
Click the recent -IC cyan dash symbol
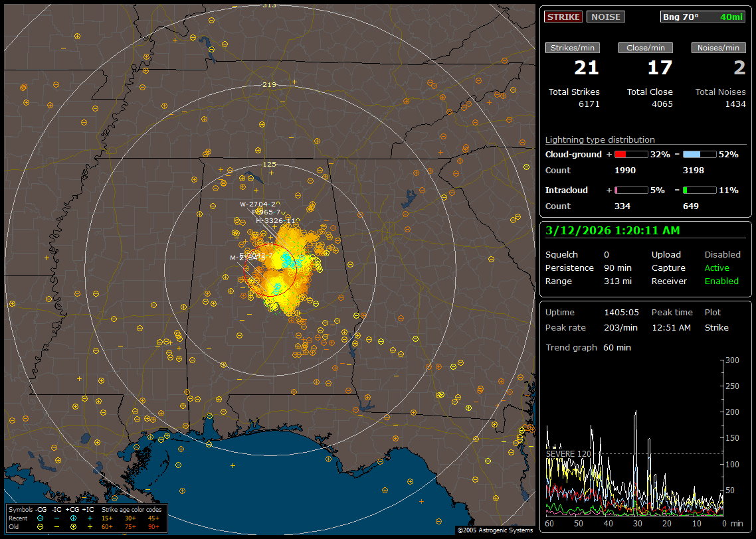[x=56, y=517]
